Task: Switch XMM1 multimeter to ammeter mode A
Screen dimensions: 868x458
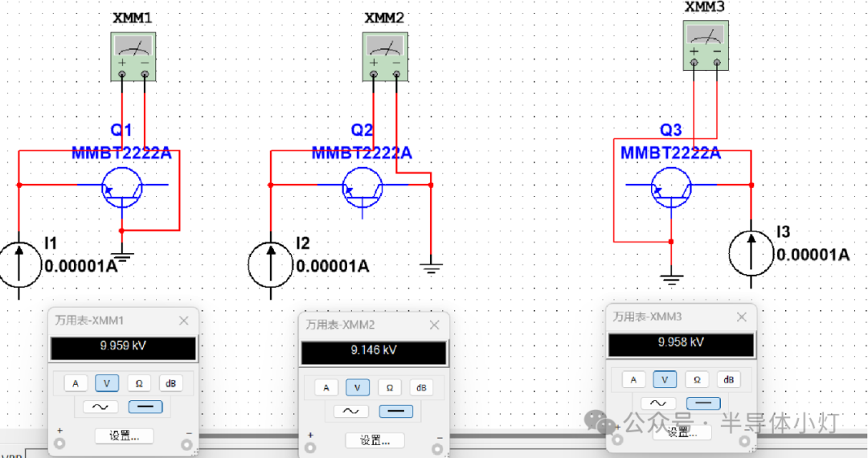Action: click(76, 383)
